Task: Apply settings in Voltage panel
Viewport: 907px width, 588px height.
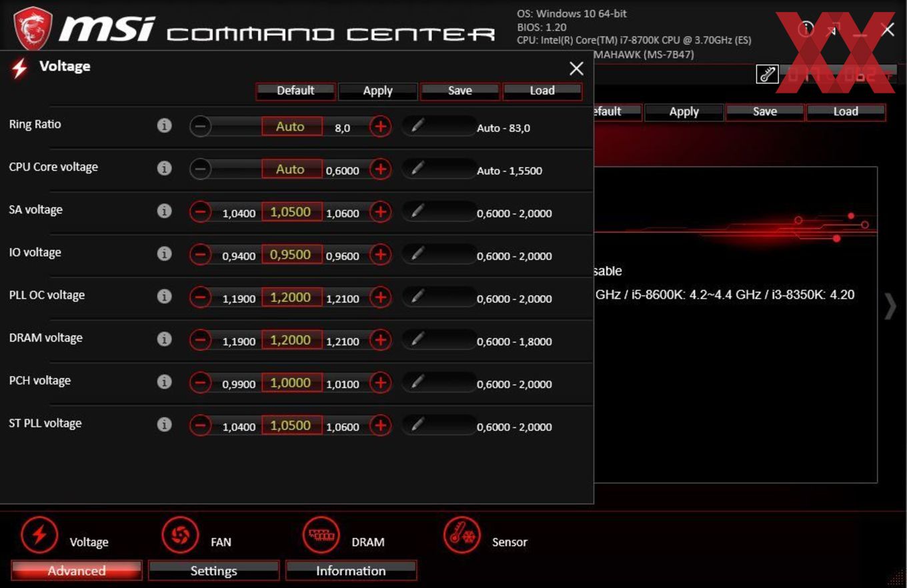Action: point(377,91)
